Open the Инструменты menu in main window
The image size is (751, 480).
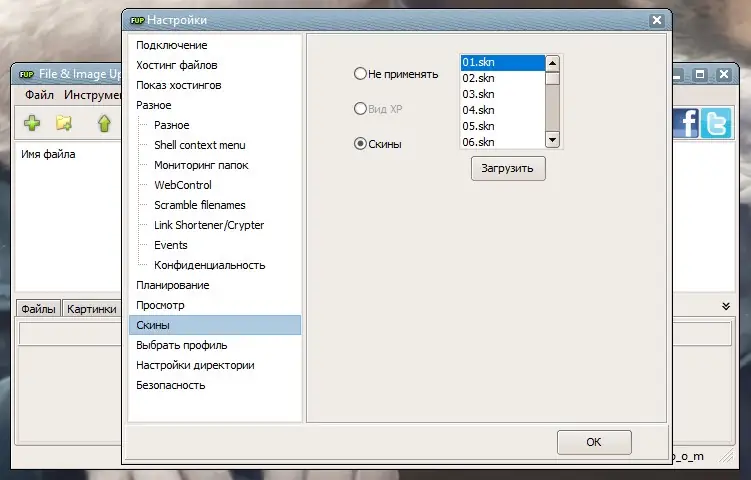(92, 95)
